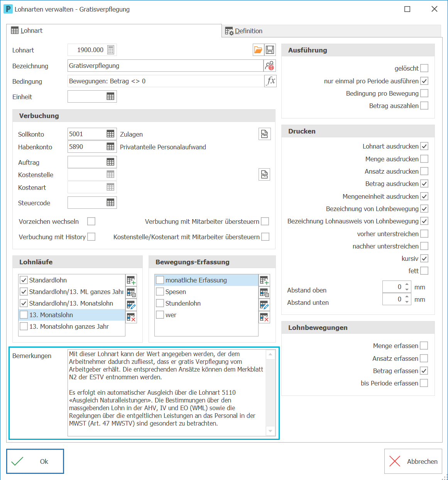
Task: Click the save diskette icon
Action: point(270,50)
